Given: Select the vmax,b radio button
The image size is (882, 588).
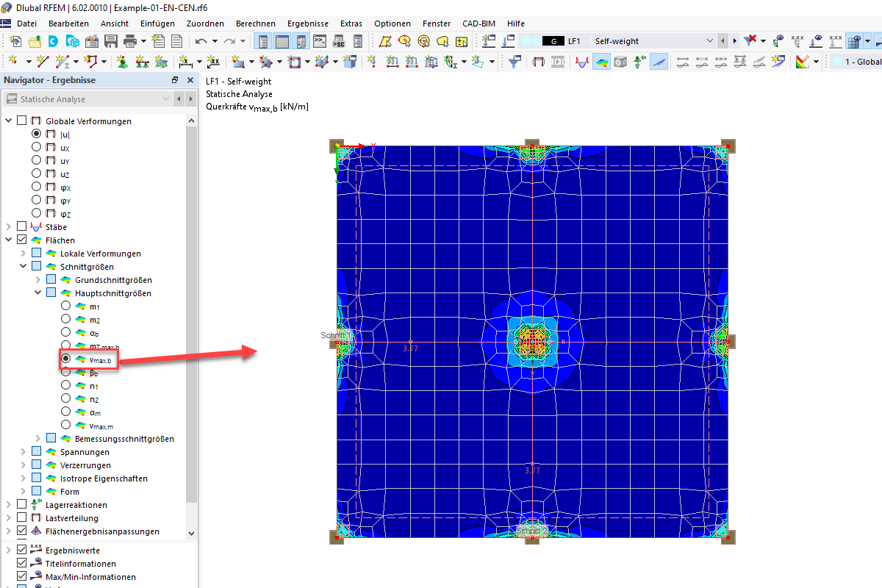Looking at the screenshot, I should click(x=65, y=359).
